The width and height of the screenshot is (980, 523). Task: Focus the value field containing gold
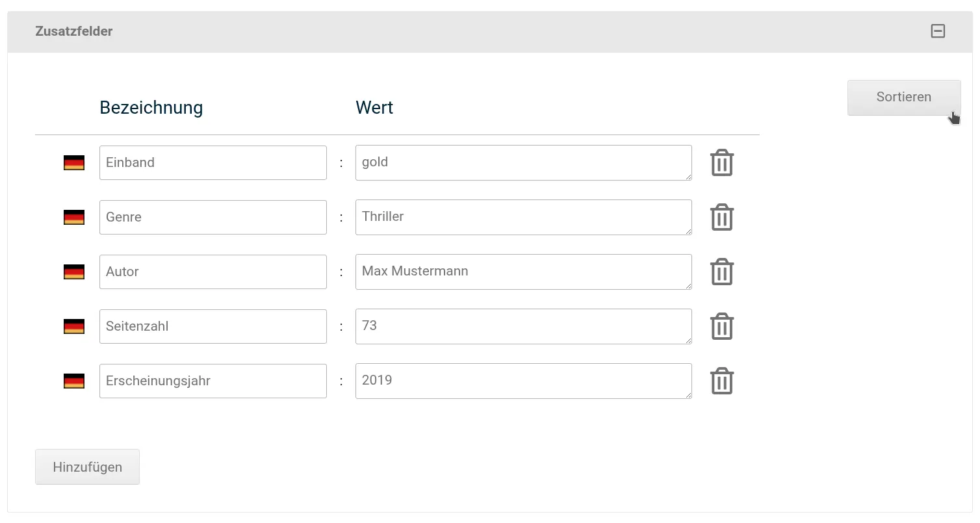(524, 162)
